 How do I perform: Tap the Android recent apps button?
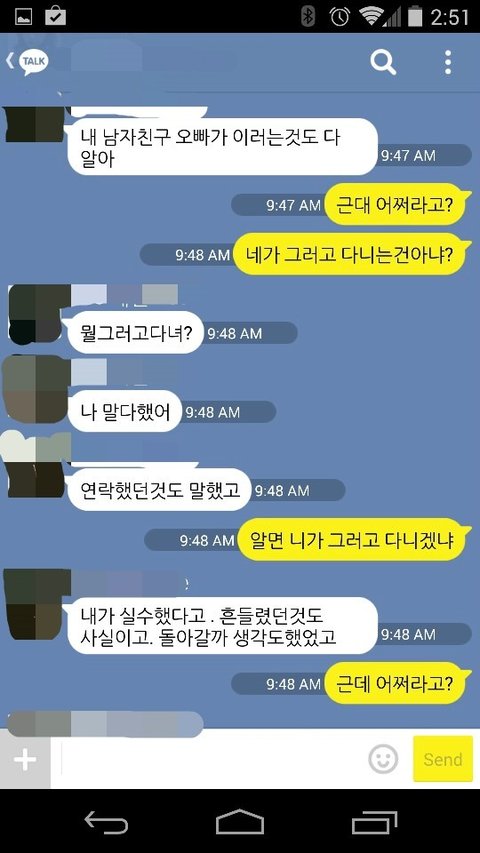(373, 822)
